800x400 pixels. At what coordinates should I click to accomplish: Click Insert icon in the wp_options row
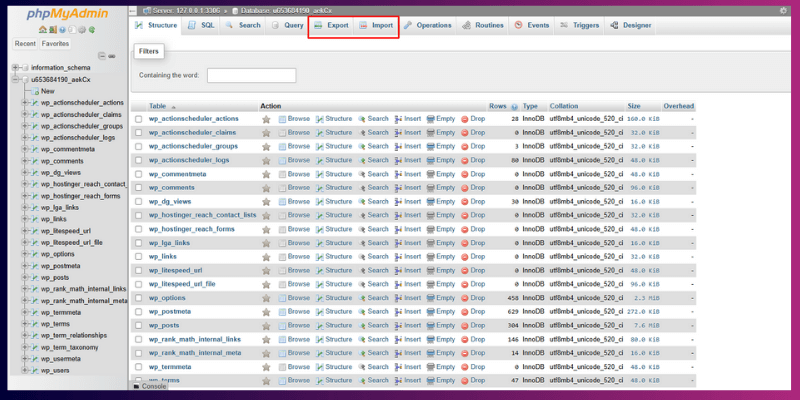[399, 298]
